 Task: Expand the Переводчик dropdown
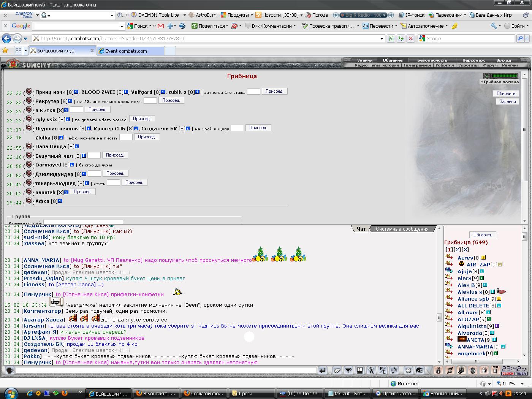(x=465, y=15)
